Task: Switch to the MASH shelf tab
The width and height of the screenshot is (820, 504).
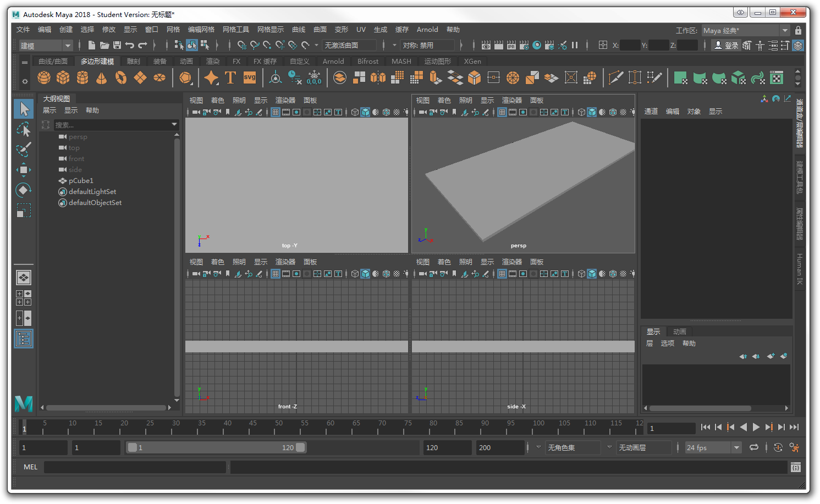Action: 401,61
